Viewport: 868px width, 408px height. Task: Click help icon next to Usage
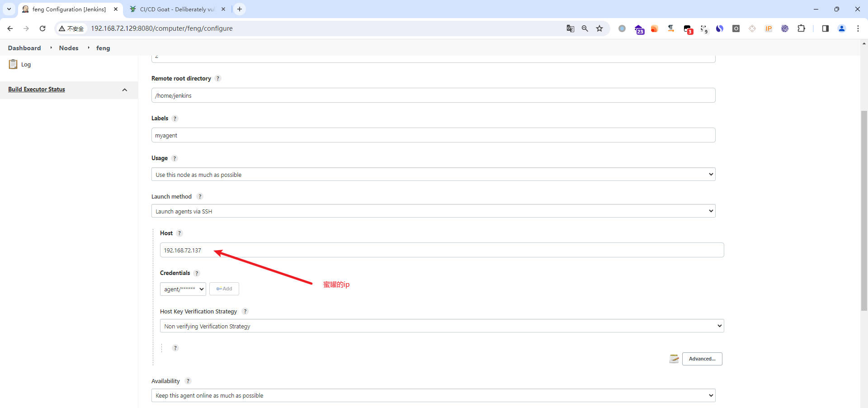point(175,158)
